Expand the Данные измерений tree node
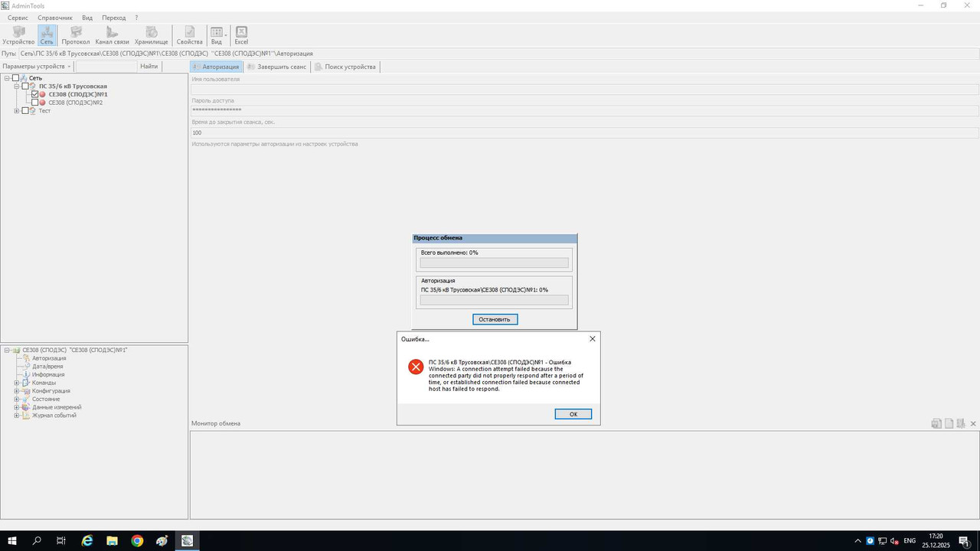The image size is (980, 551). [17, 408]
